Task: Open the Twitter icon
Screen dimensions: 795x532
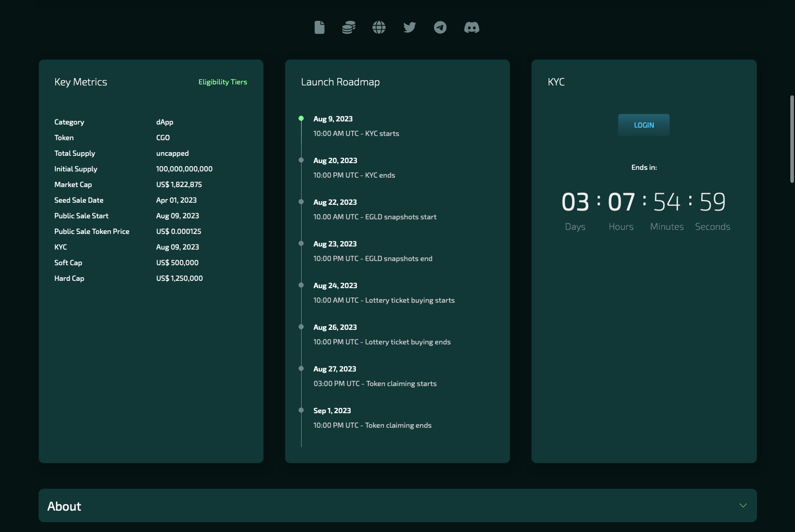Action: pyautogui.click(x=409, y=27)
